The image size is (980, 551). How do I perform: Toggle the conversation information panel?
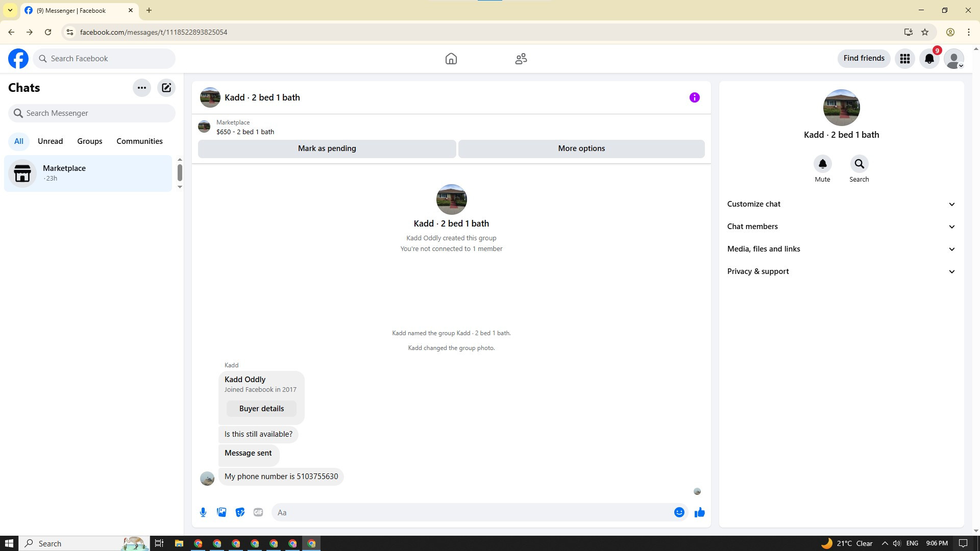tap(694, 97)
